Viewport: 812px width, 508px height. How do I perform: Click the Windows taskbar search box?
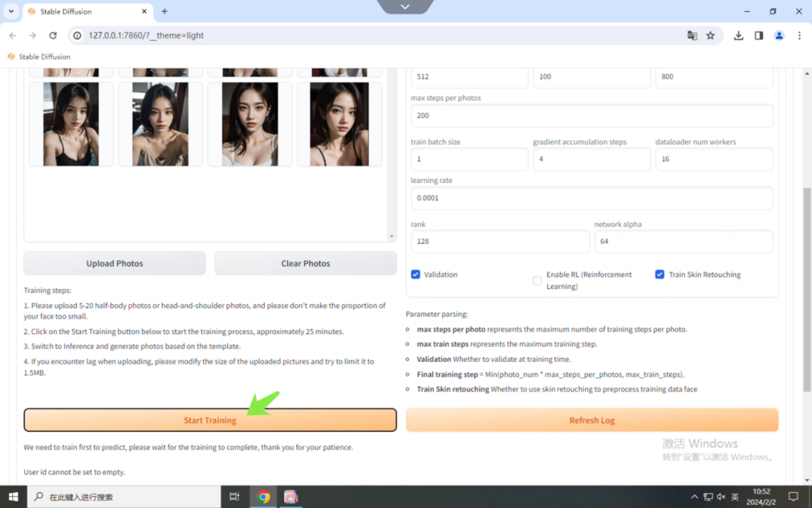124,497
